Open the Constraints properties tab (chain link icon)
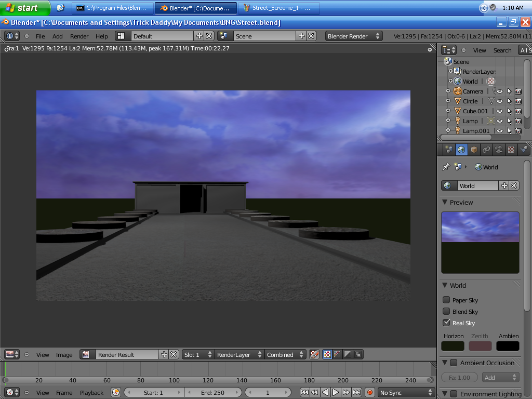 (x=486, y=150)
